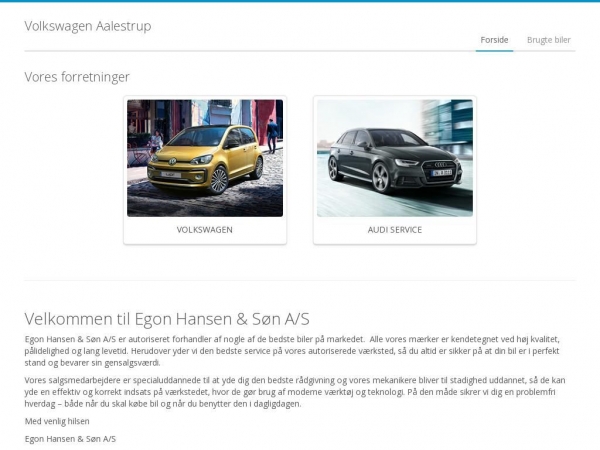Viewport: 600px width, 450px height.
Task: Select the VOLKSWAGEN card label
Action: click(x=205, y=230)
